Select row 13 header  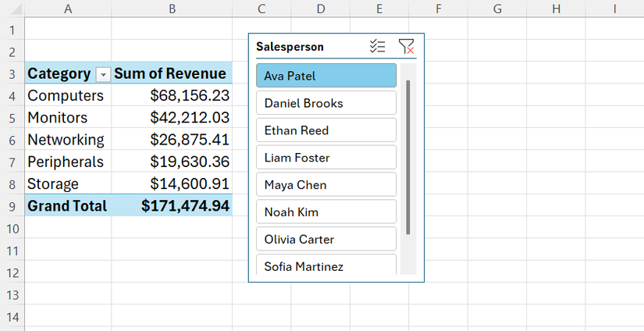point(12,294)
